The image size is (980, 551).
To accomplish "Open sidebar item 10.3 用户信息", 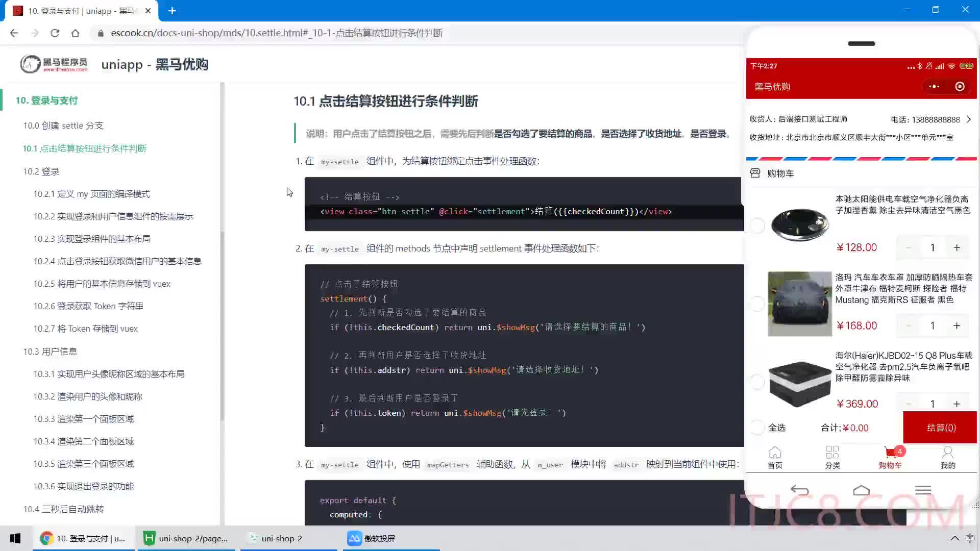I will [50, 352].
